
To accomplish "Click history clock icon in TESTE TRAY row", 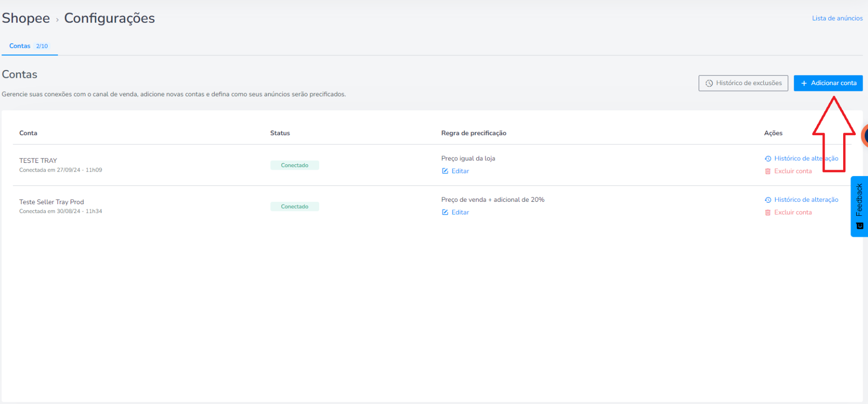I will (768, 158).
